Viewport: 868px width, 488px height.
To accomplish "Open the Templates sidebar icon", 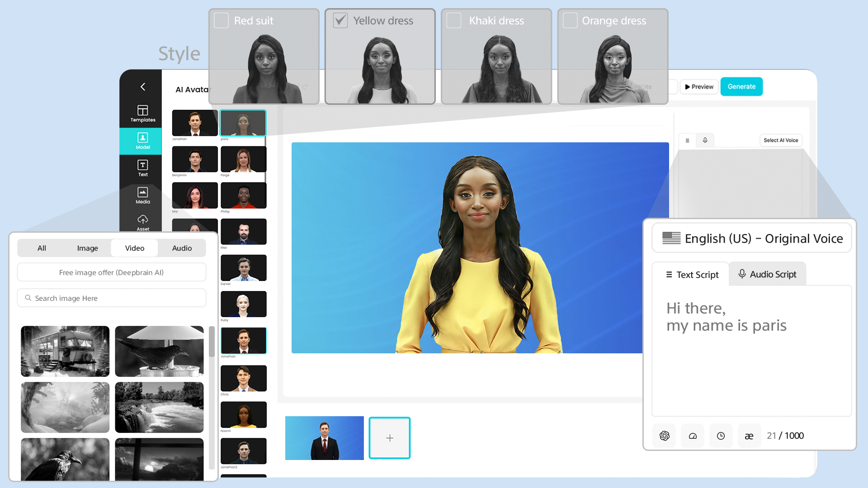I will pos(143,113).
